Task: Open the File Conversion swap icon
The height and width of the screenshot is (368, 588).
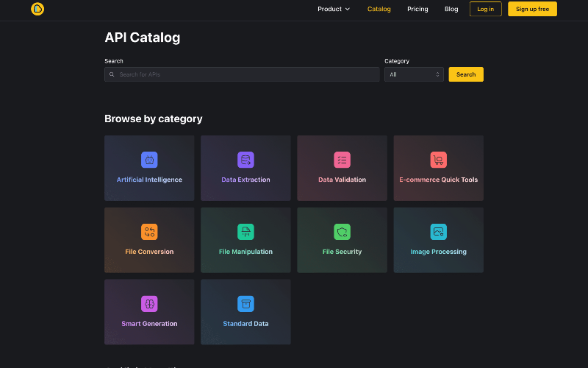Action: (149, 232)
